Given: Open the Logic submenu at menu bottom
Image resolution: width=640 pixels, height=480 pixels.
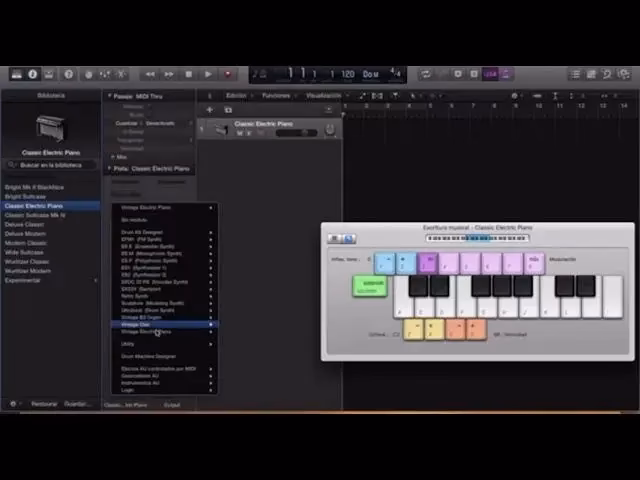Looking at the screenshot, I should click(x=164, y=390).
